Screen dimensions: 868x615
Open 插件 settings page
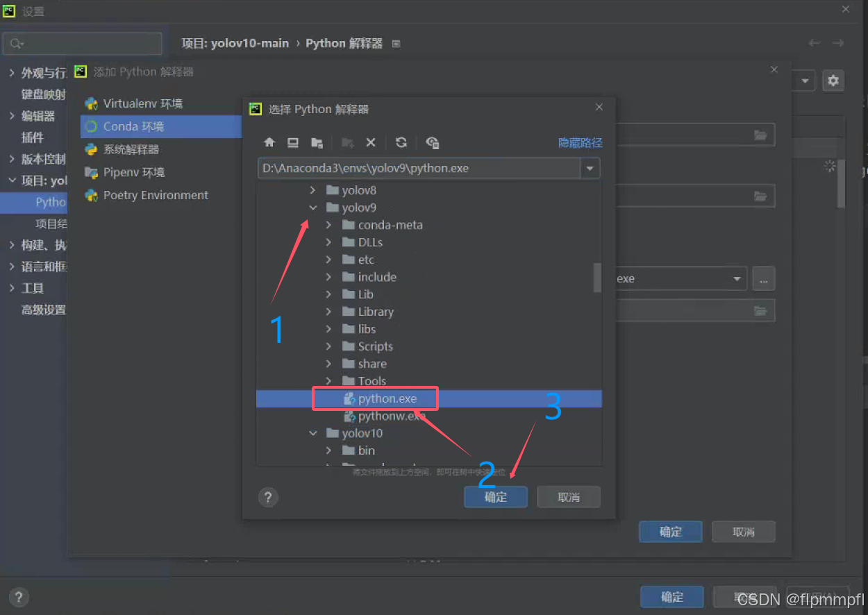point(33,137)
